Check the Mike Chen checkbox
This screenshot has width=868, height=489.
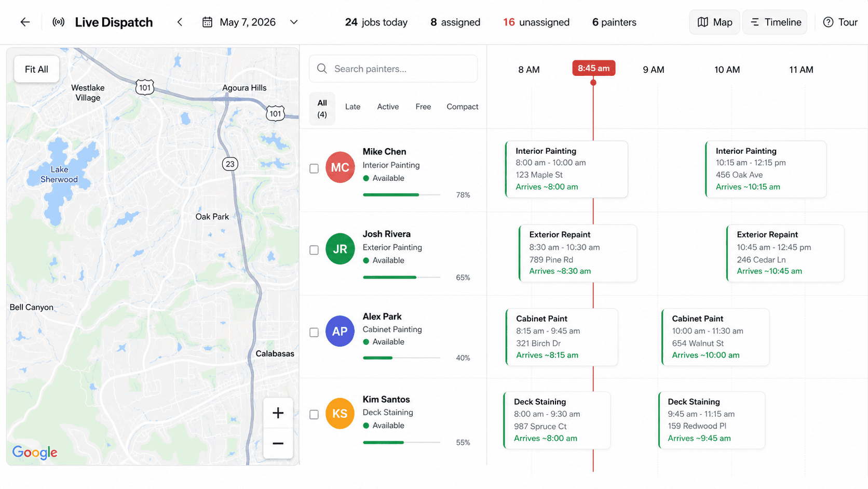click(x=314, y=168)
